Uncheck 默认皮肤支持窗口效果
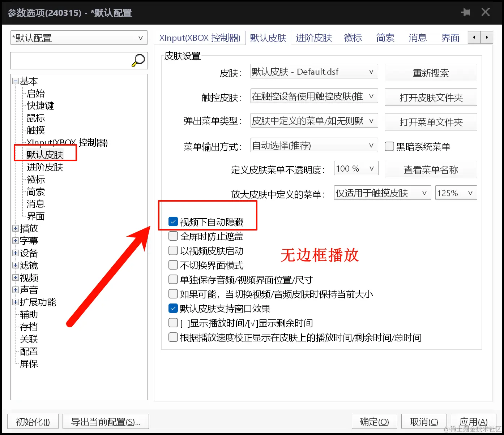 173,308
